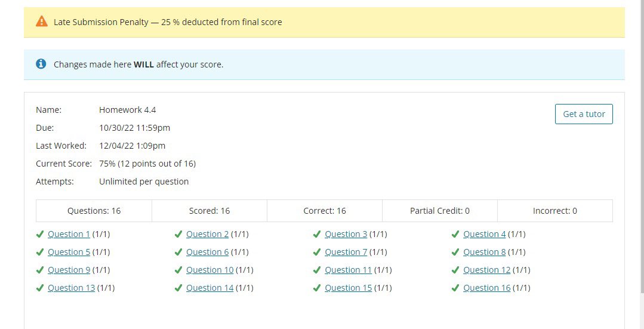This screenshot has height=329, width=644.
Task: Click the score '75% (12 points out of 16)'
Action: [147, 164]
